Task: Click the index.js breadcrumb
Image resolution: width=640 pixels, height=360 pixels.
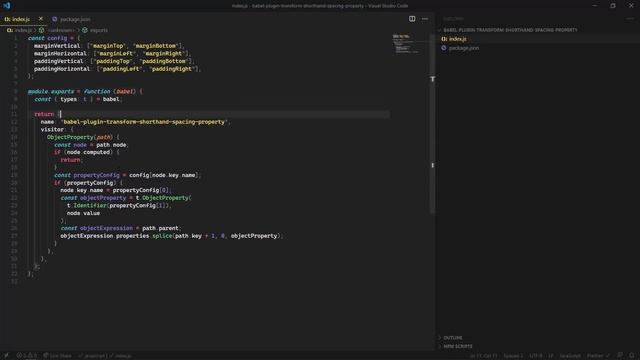Action: 19,30
